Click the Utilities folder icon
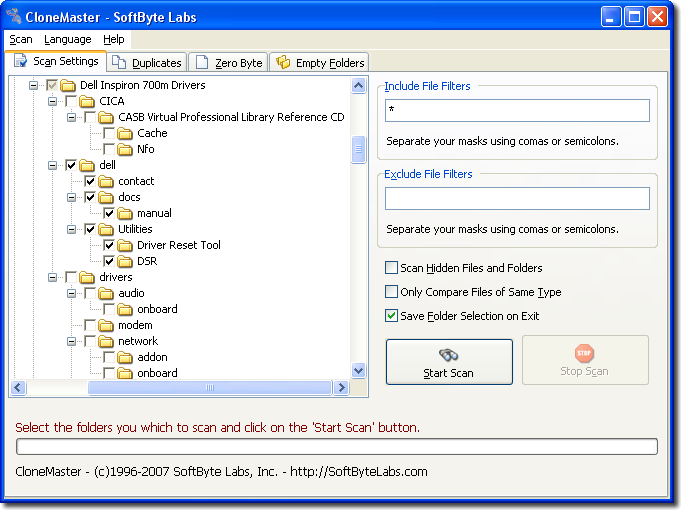The image size is (681, 510). (x=106, y=229)
